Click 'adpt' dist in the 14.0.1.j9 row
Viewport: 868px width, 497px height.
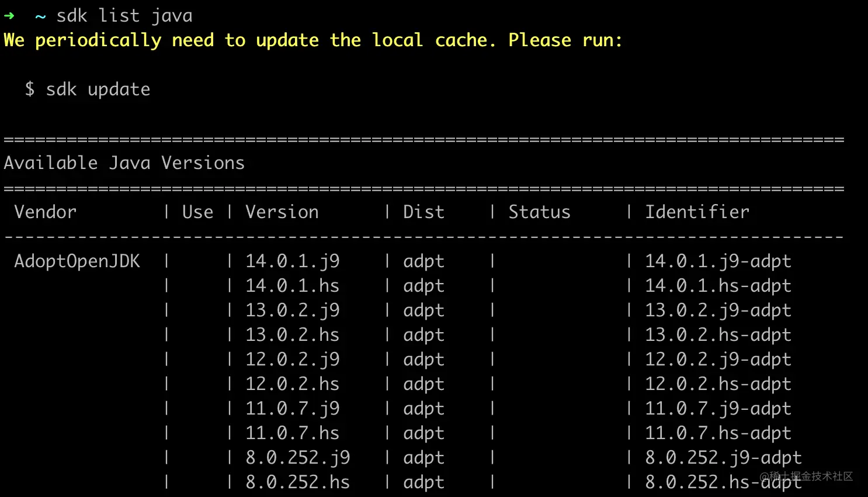click(423, 261)
